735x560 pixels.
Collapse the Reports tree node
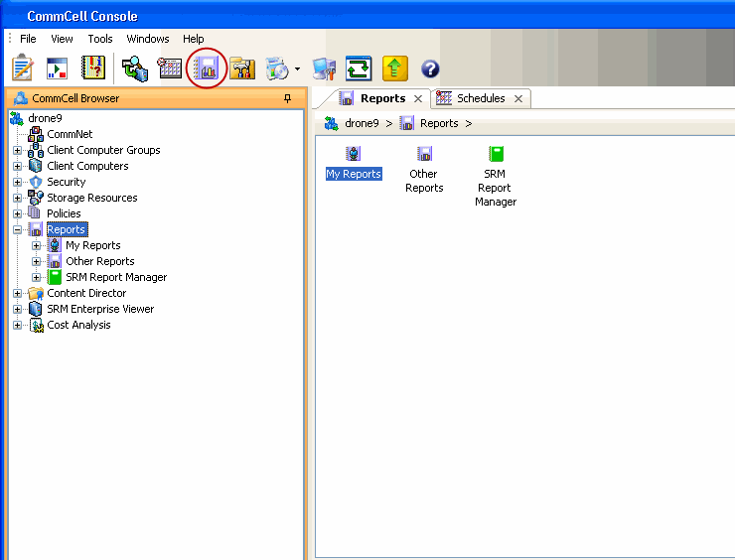(x=17, y=230)
